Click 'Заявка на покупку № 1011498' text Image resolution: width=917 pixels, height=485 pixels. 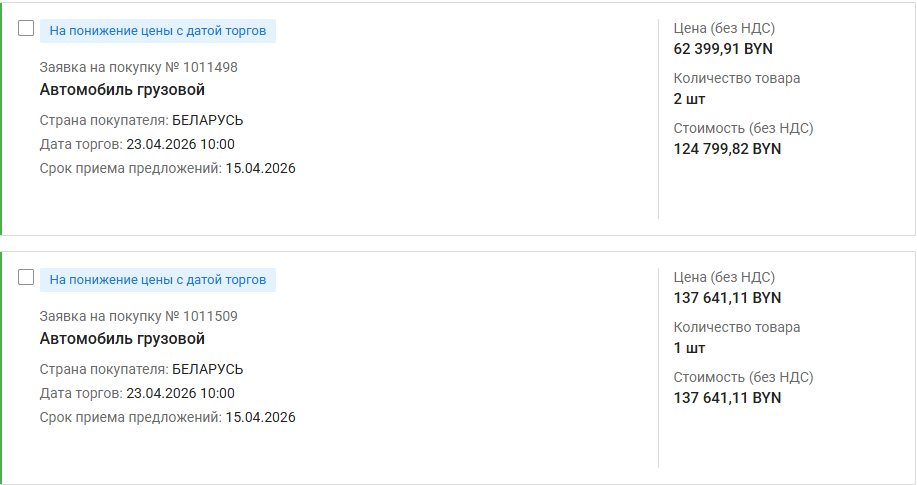[x=138, y=67]
